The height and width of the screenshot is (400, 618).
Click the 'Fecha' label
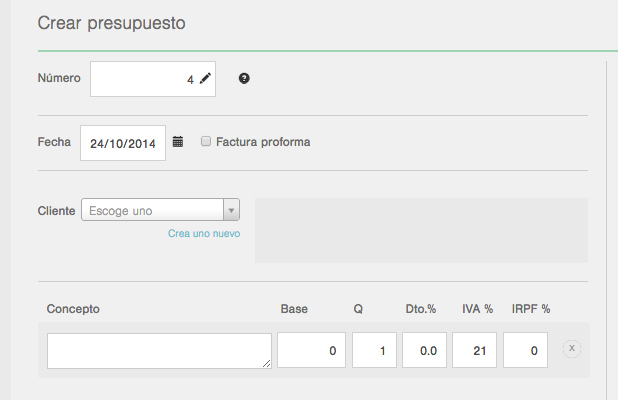tap(54, 142)
